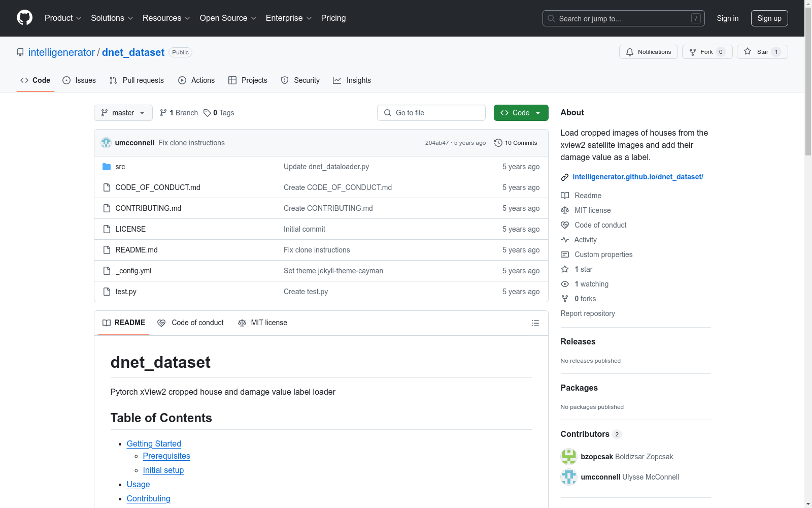Open the README outline list icon
This screenshot has width=812, height=508.
(535, 323)
